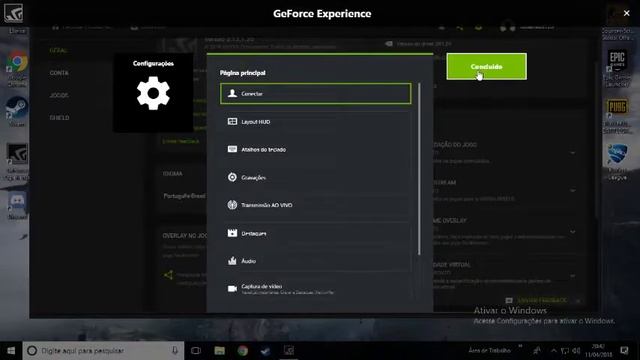Click the taskbar search box

[x=103, y=351]
